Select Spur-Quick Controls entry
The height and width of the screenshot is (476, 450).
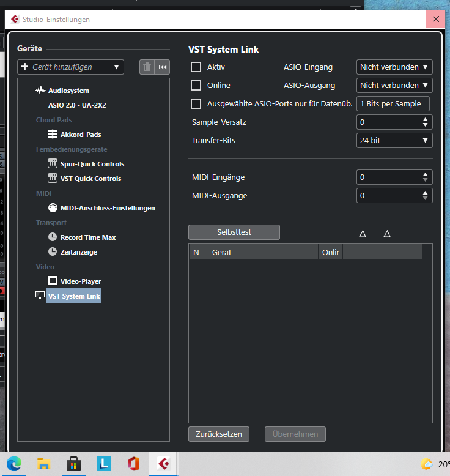[x=92, y=164]
